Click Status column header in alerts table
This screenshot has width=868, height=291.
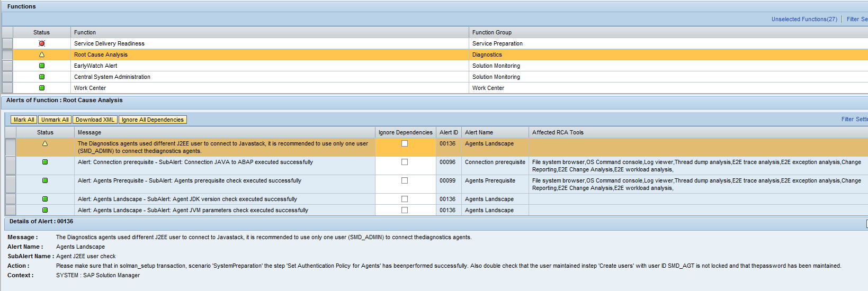(45, 132)
